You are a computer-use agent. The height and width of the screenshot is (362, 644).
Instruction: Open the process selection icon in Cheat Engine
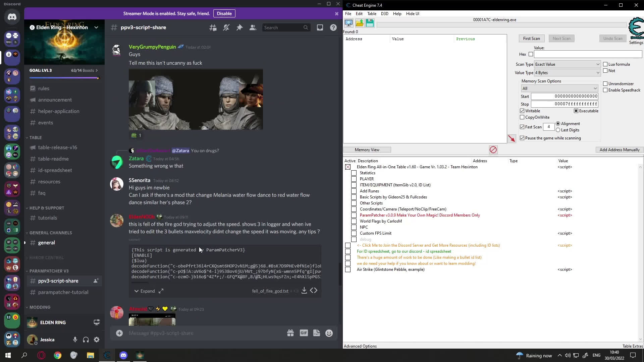pos(349,23)
